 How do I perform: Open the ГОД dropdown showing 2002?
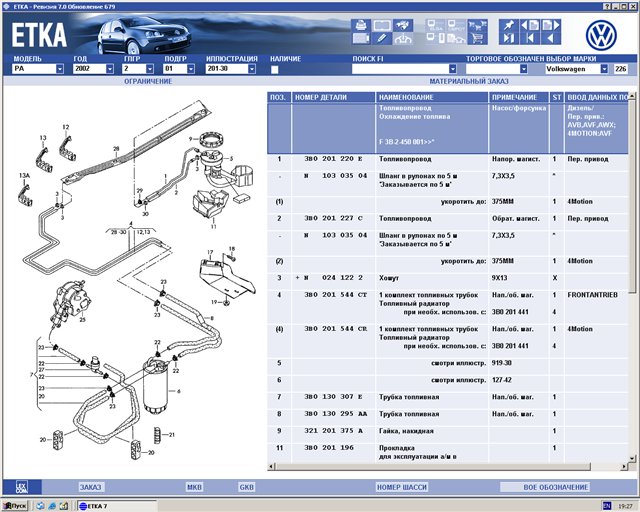[x=109, y=69]
